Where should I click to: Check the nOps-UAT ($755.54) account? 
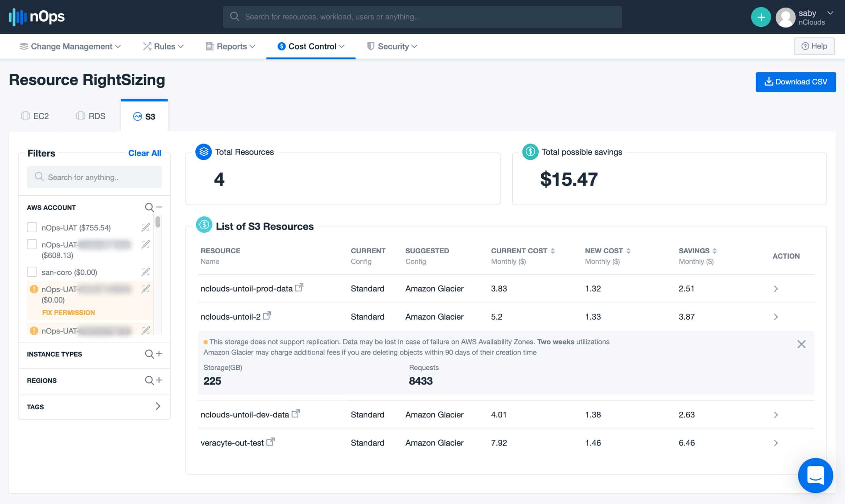point(32,227)
